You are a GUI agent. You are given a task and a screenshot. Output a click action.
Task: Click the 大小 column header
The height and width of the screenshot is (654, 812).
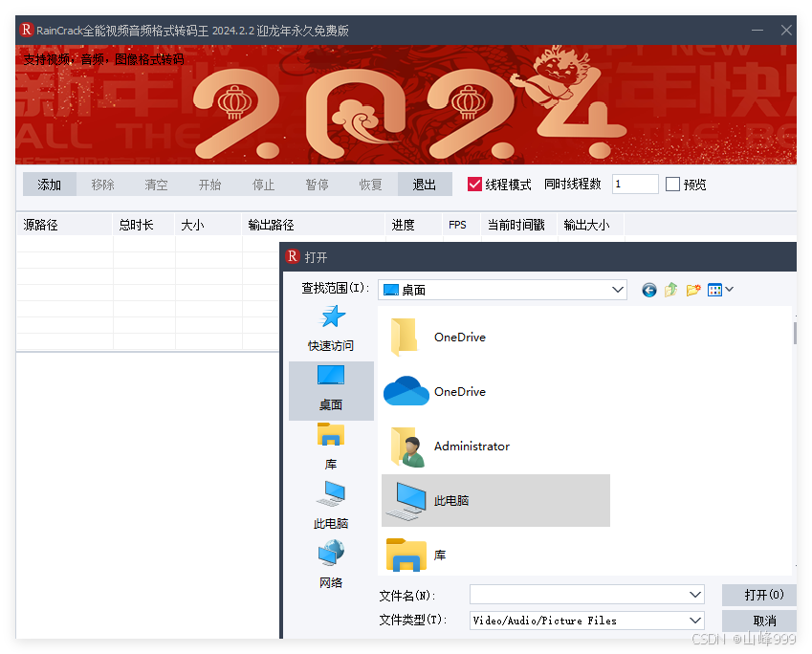tap(208, 225)
